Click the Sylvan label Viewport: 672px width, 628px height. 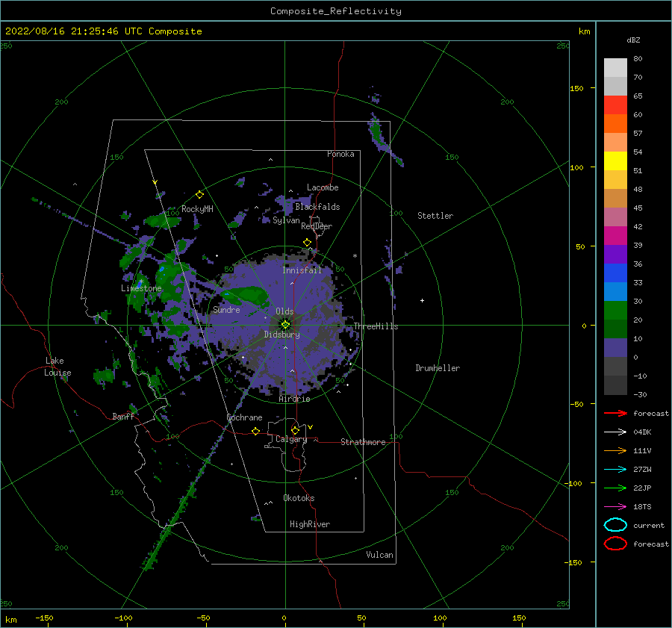coord(286,220)
